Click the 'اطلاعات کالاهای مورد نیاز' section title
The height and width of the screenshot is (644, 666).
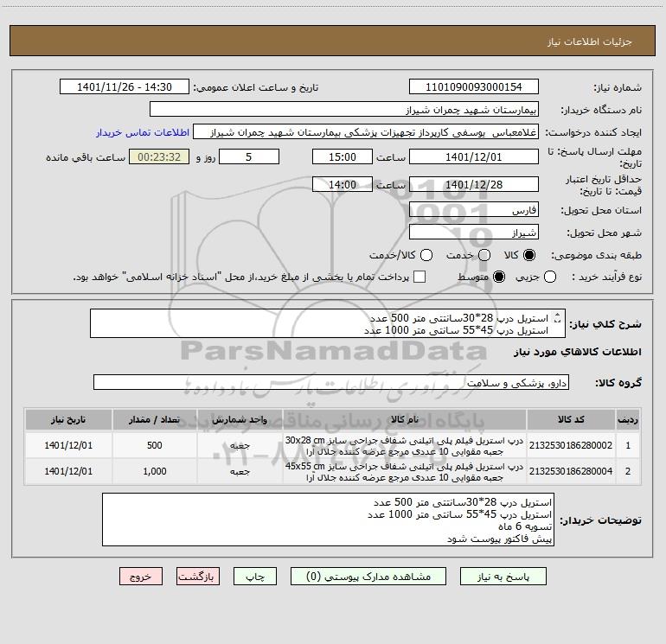[578, 352]
